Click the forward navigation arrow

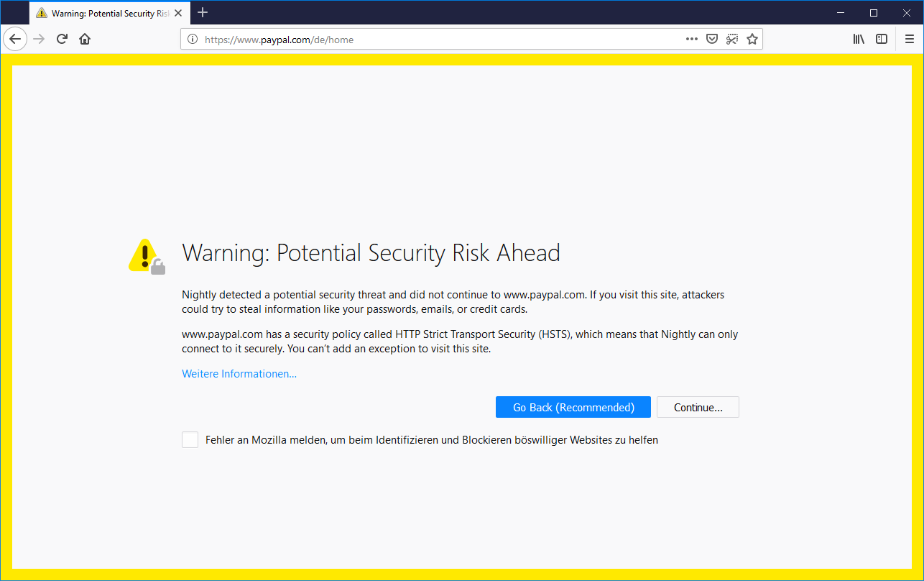(x=39, y=39)
